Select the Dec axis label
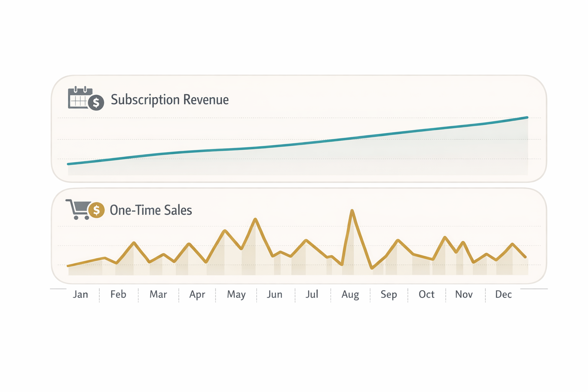 (503, 294)
